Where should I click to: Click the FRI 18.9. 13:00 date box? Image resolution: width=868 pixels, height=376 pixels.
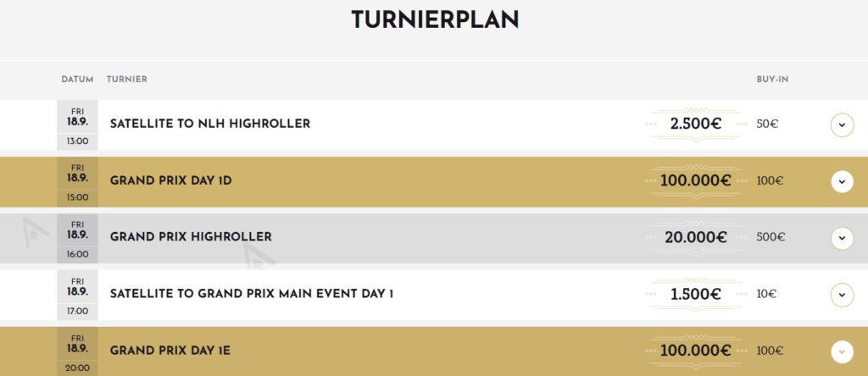(77, 125)
